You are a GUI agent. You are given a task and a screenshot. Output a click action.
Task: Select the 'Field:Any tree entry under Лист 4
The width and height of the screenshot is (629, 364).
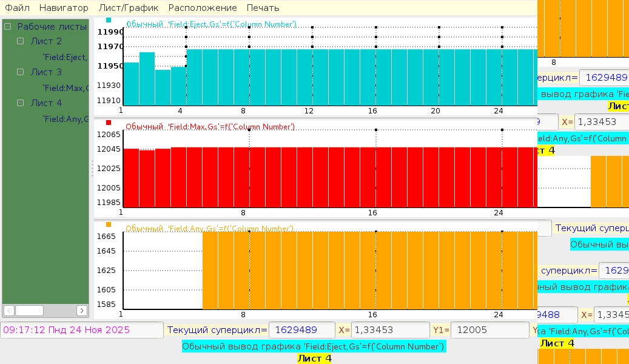coord(65,119)
